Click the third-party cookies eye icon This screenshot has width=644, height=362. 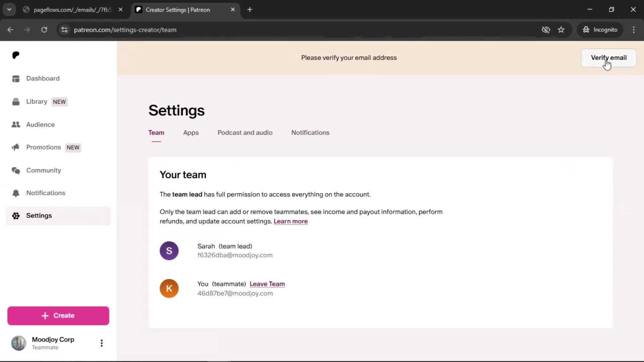[x=546, y=30]
